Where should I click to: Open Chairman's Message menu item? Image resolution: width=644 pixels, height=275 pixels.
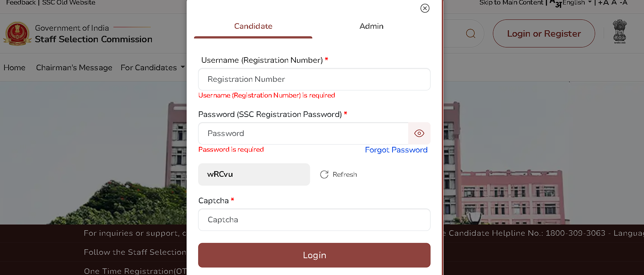point(74,68)
